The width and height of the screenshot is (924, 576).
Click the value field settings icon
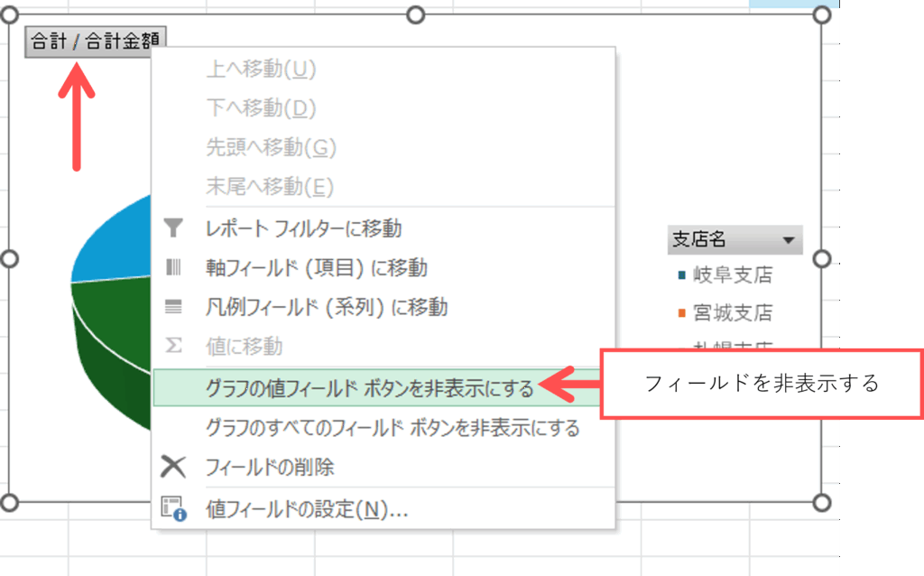point(173,509)
